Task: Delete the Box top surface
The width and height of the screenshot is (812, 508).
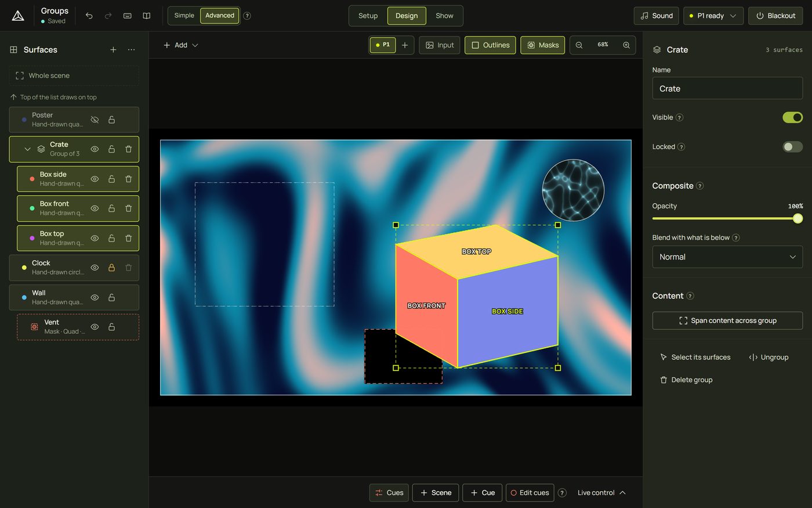Action: point(129,238)
